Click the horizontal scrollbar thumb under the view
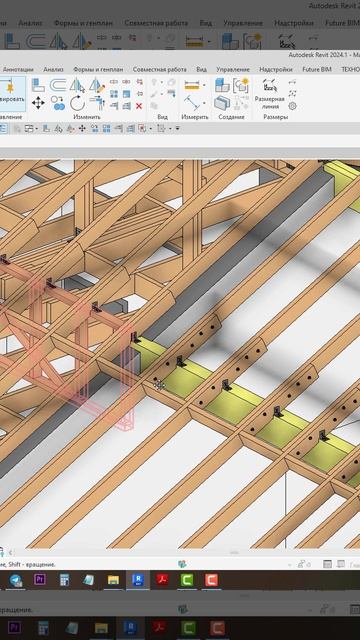 (234, 553)
